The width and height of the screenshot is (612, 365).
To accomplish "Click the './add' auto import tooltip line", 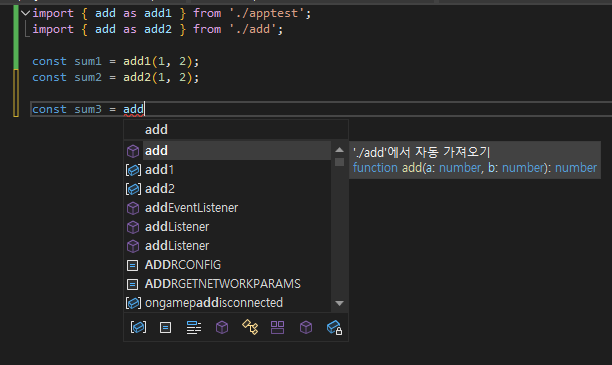I will [x=422, y=152].
